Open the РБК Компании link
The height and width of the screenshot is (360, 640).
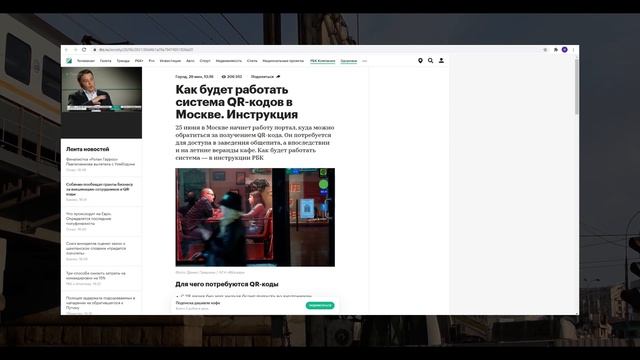point(322,61)
